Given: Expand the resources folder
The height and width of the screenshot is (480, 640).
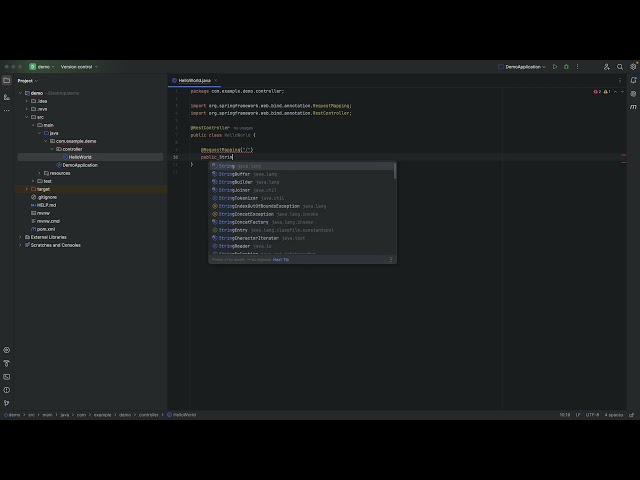Looking at the screenshot, I should point(40,173).
